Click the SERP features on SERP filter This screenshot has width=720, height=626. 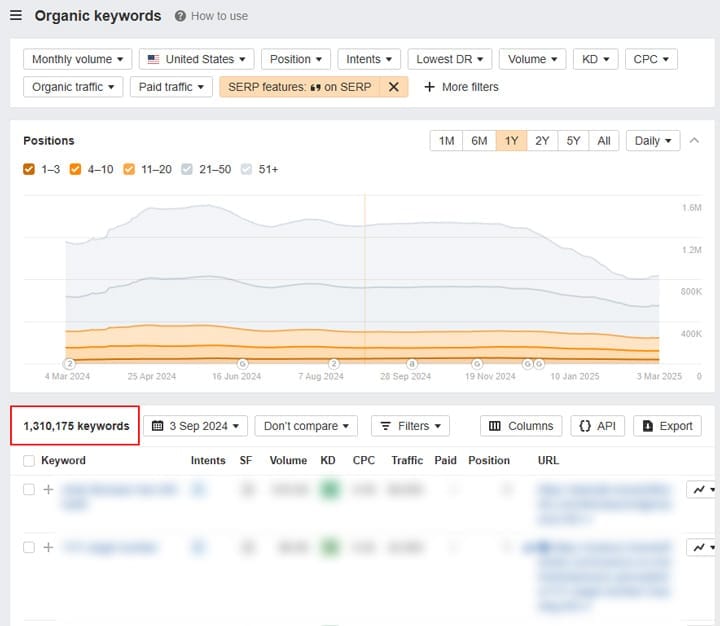[299, 87]
